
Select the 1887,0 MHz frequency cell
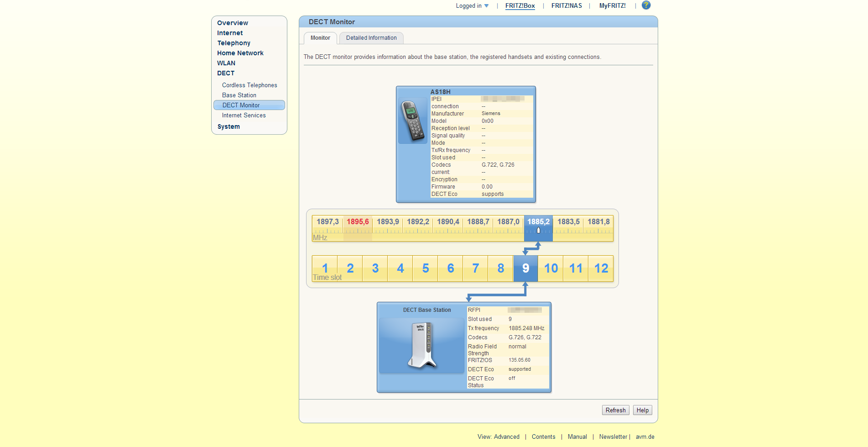(508, 228)
